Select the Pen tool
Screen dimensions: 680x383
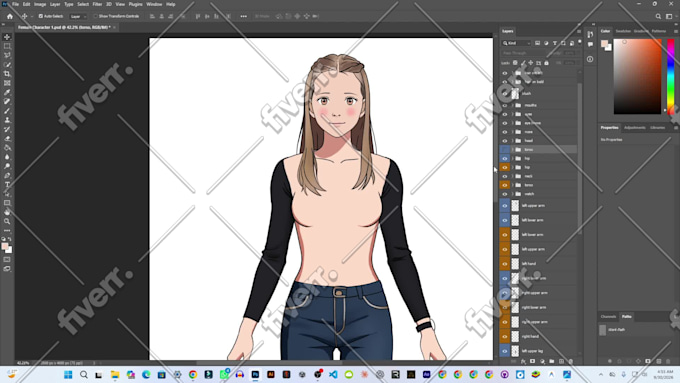(7, 176)
